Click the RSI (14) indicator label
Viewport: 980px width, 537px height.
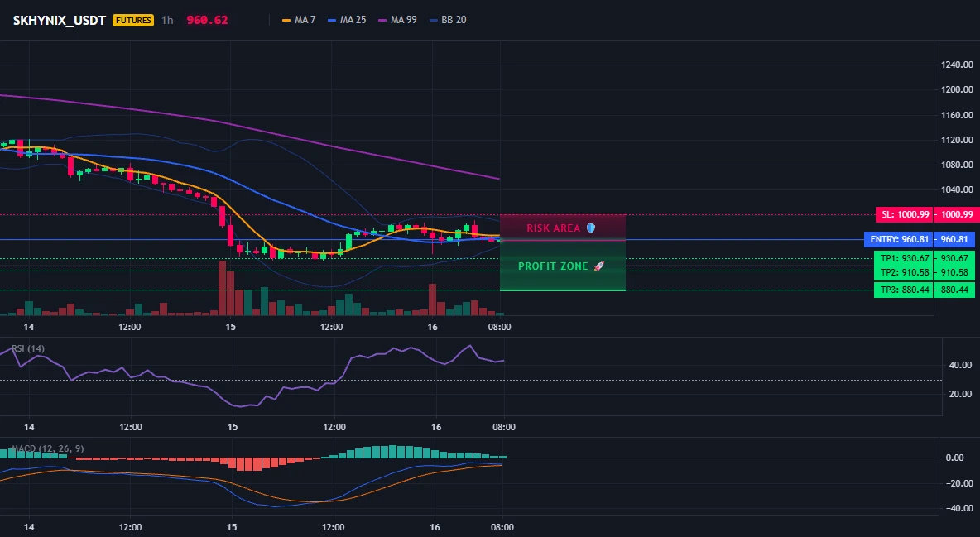[x=28, y=348]
